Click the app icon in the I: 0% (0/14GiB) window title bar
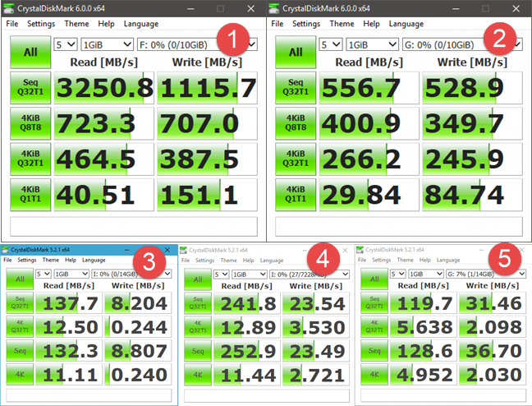Viewport: 532px width, 406px height. point(6,250)
